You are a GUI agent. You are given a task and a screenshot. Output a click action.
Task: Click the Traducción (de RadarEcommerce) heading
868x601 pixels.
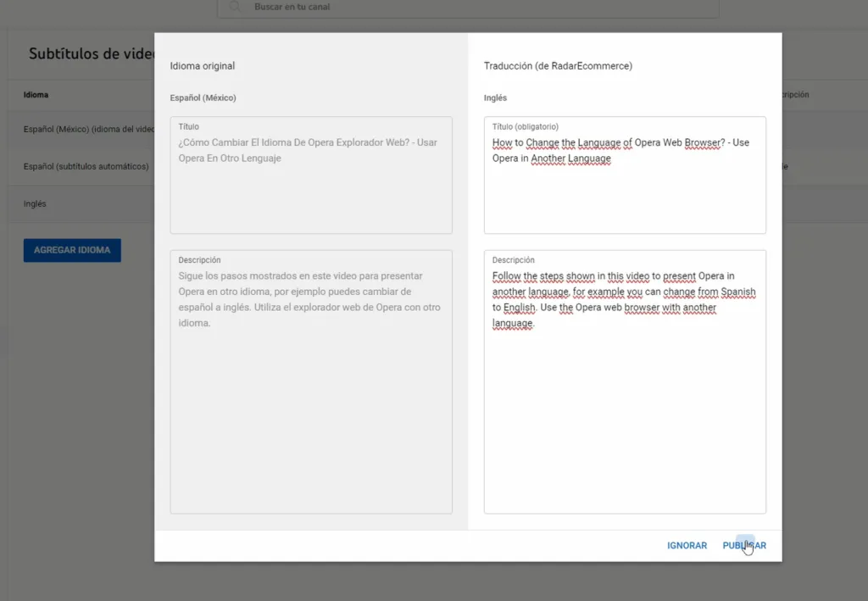(x=558, y=66)
